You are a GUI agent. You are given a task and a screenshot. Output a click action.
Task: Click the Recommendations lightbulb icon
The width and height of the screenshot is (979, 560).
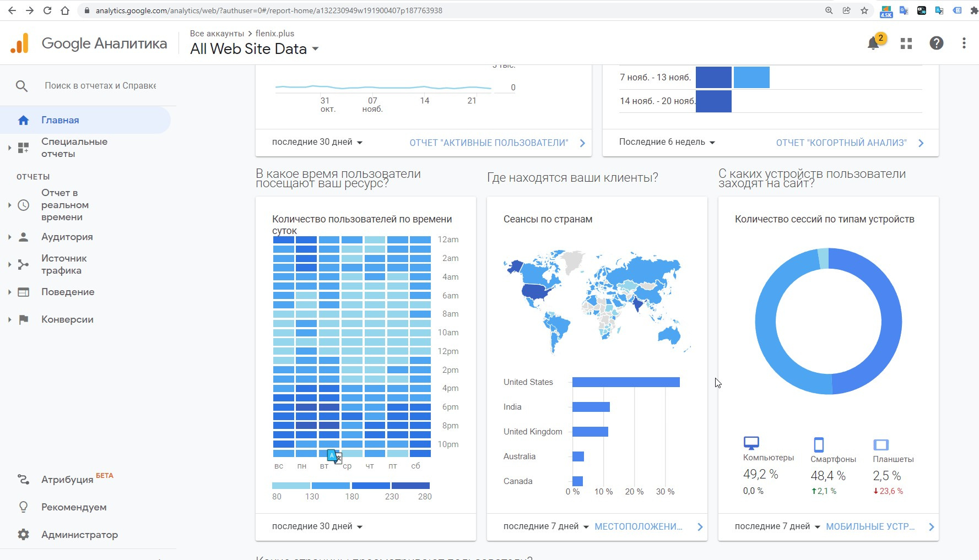23,507
